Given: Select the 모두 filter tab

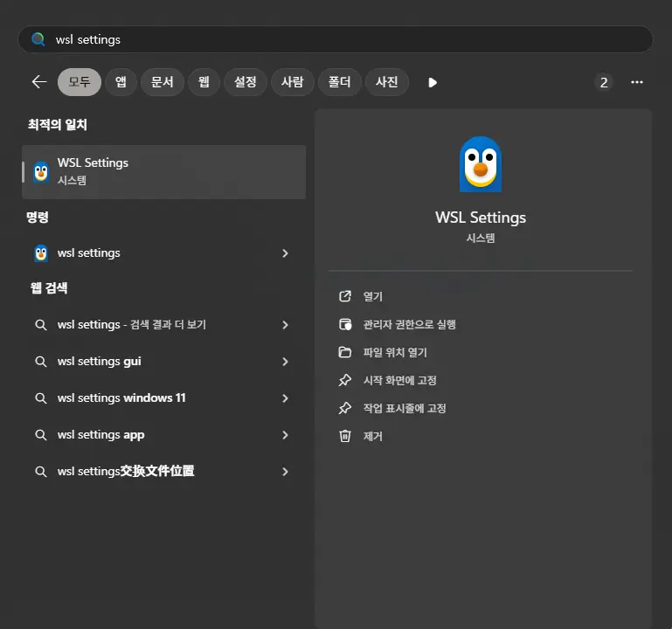Looking at the screenshot, I should pyautogui.click(x=80, y=82).
